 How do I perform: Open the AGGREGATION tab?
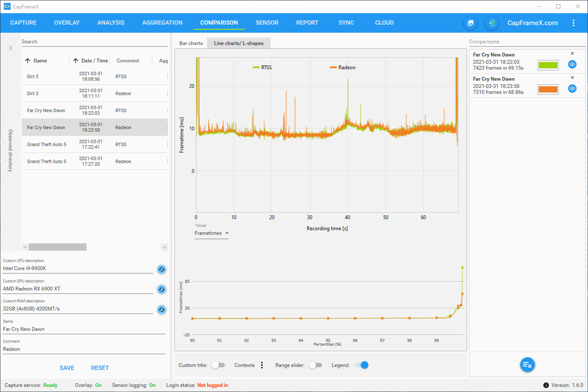click(162, 23)
